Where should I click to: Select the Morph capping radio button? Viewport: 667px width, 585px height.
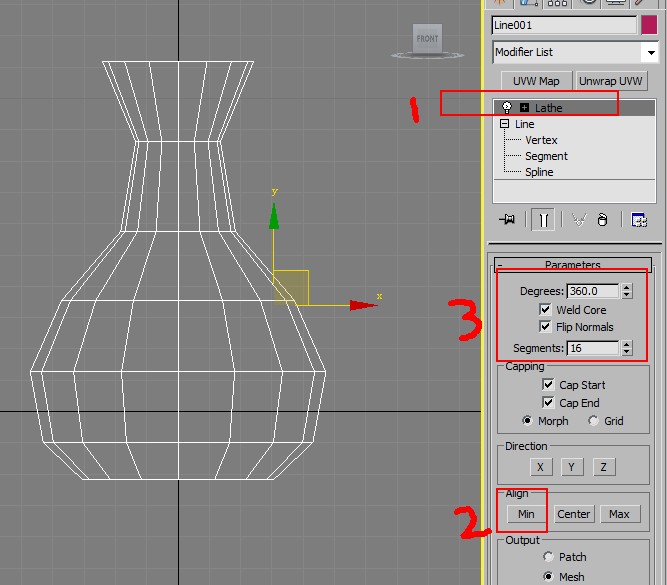pos(527,420)
